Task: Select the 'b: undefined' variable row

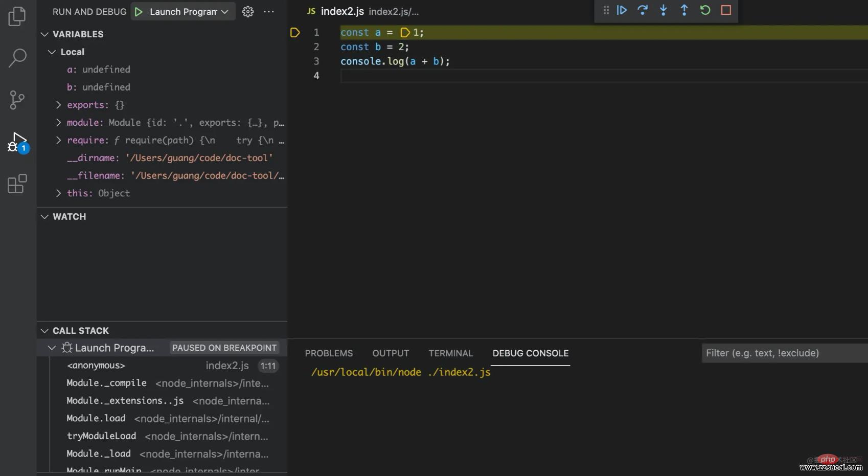Action: (x=162, y=87)
